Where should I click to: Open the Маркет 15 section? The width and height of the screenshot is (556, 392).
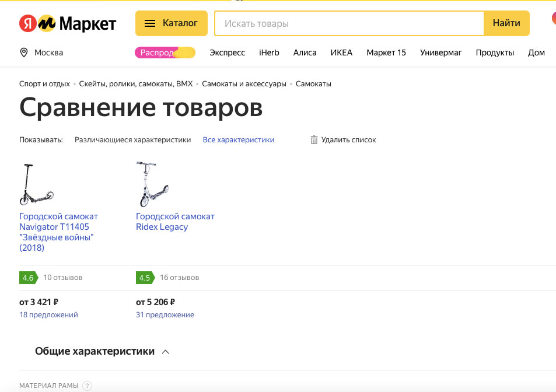pos(386,52)
